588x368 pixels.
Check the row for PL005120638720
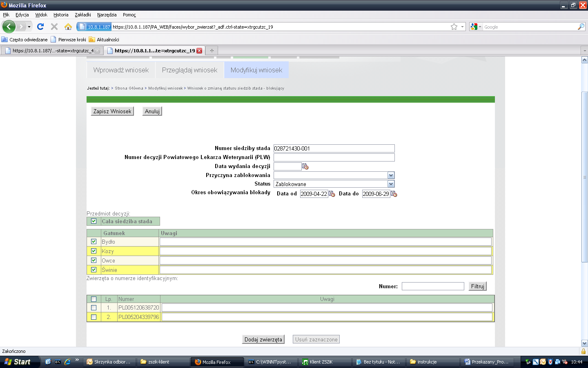tap(94, 307)
